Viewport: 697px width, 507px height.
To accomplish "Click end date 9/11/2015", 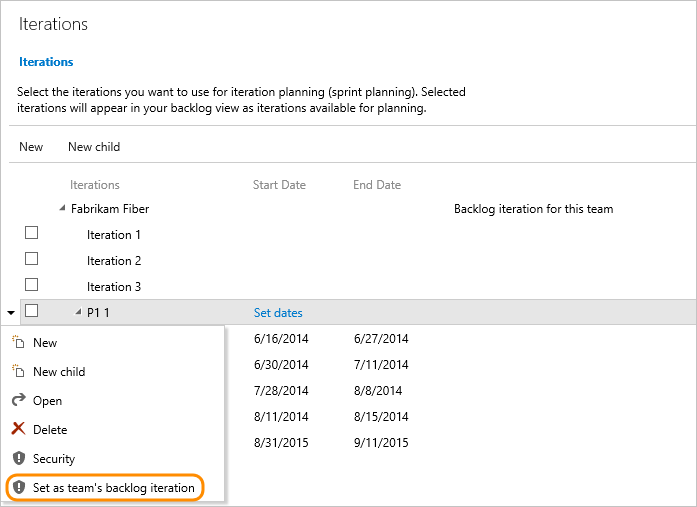I will click(381, 443).
